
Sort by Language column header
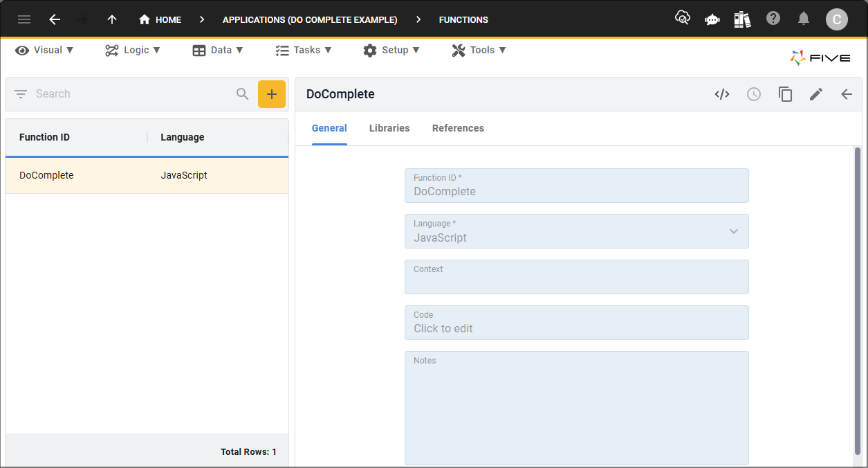point(183,137)
